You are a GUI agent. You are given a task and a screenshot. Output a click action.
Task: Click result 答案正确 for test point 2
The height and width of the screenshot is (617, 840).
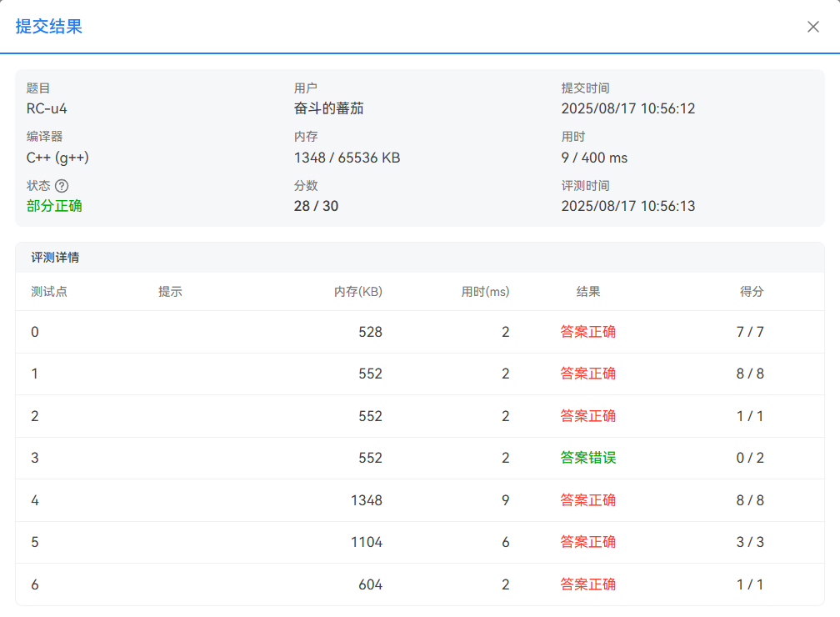coord(587,416)
